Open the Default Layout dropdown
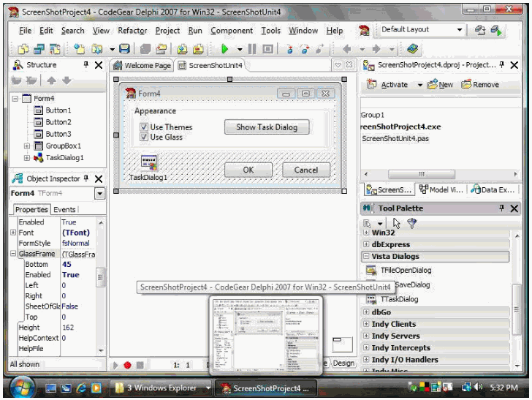 (x=460, y=30)
